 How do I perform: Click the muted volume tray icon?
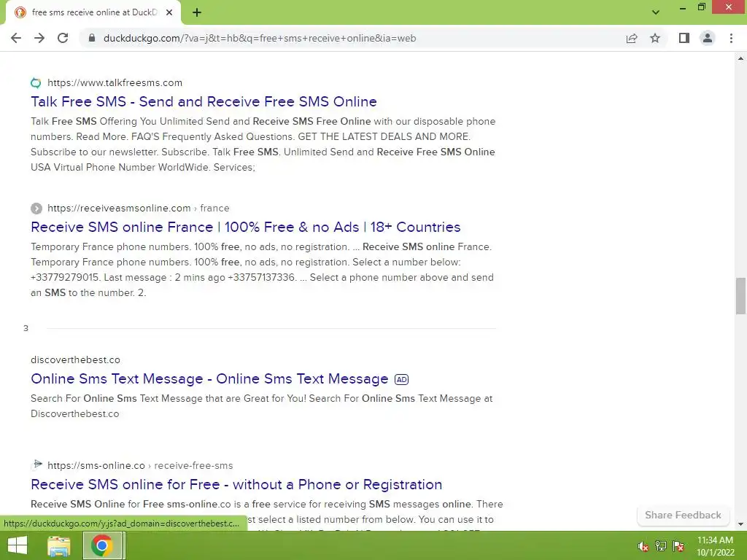[643, 546]
